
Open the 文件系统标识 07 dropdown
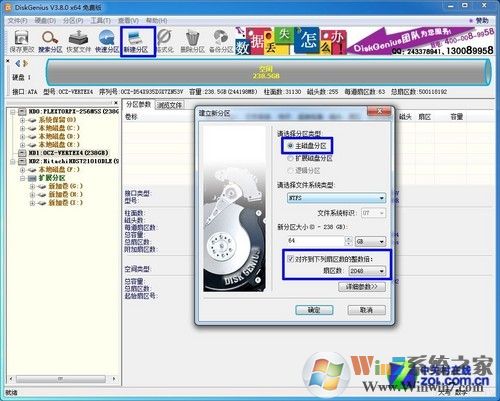[373, 213]
